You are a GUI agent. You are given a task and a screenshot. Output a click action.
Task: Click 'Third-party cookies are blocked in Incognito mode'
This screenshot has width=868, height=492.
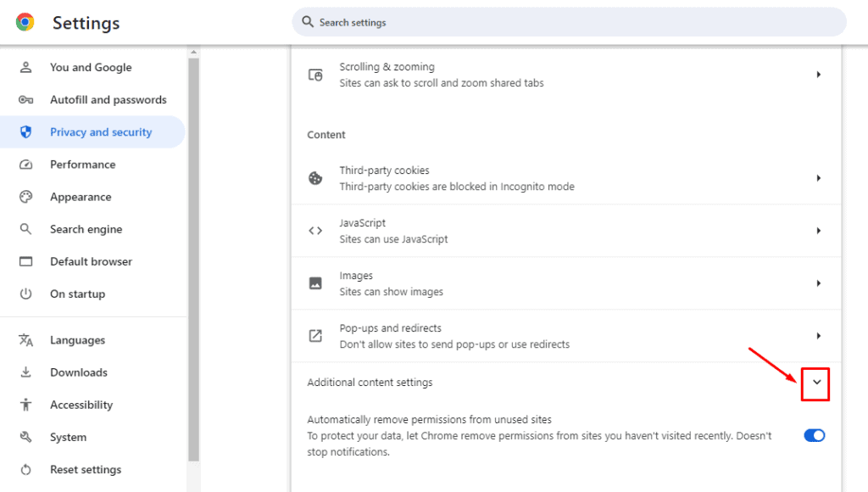tap(457, 186)
